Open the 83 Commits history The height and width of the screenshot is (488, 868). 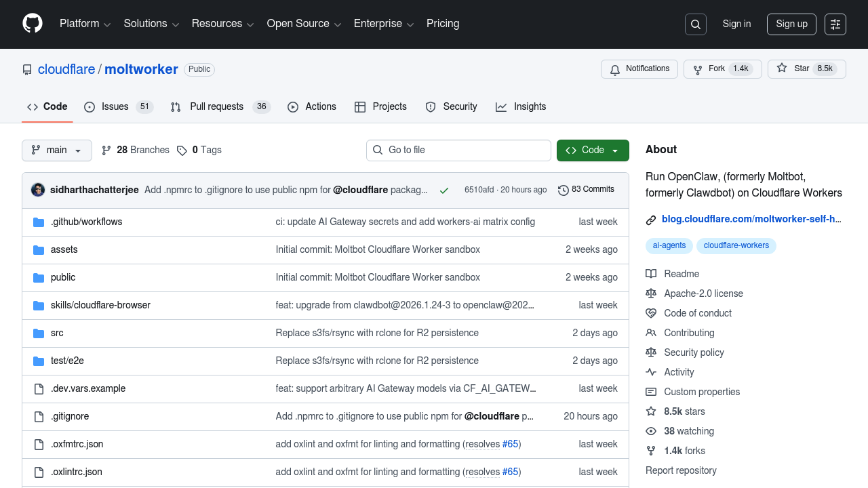(x=586, y=190)
